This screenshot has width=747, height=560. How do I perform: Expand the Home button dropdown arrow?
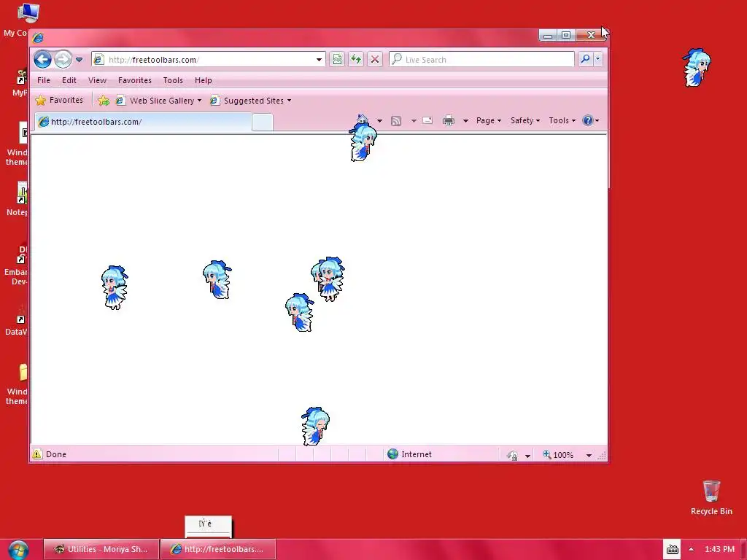pyautogui.click(x=379, y=121)
